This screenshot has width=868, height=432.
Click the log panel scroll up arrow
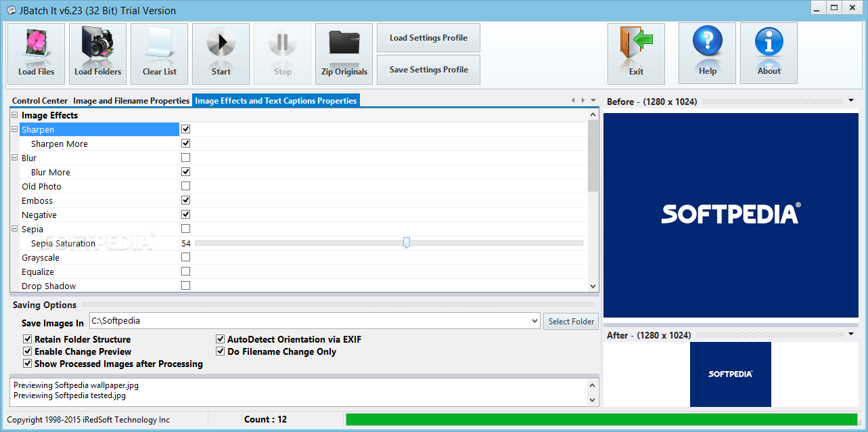point(593,385)
